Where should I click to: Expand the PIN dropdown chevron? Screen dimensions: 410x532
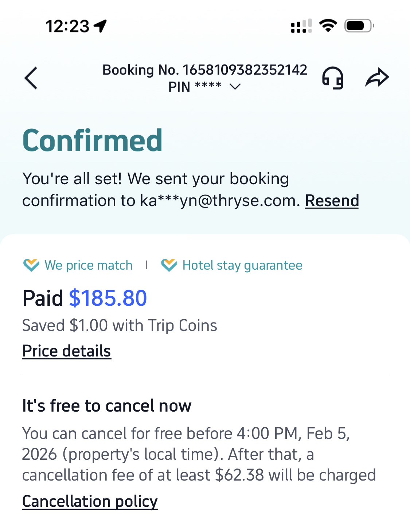coord(235,87)
